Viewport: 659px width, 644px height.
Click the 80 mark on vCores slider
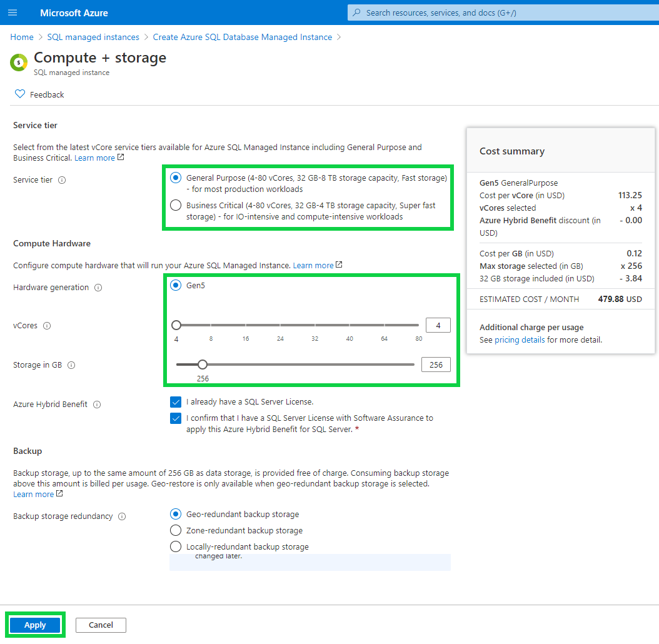pos(419,338)
